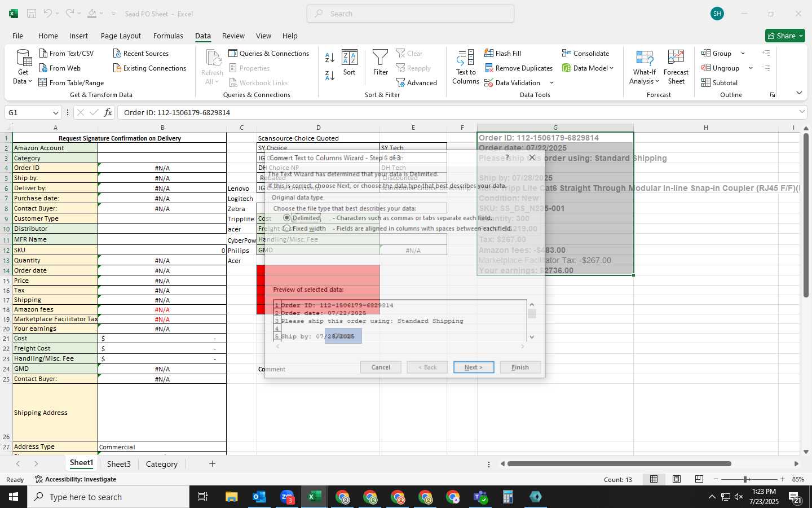Switch to Review tab
The width and height of the screenshot is (812, 508).
pos(233,36)
